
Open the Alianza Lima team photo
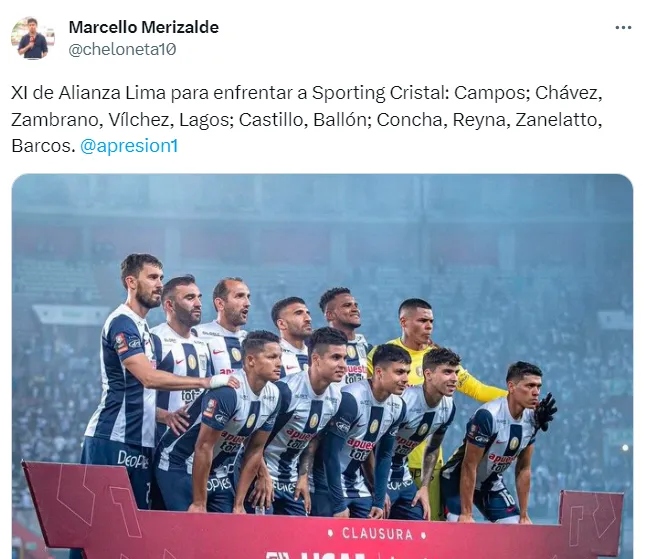coord(322,366)
